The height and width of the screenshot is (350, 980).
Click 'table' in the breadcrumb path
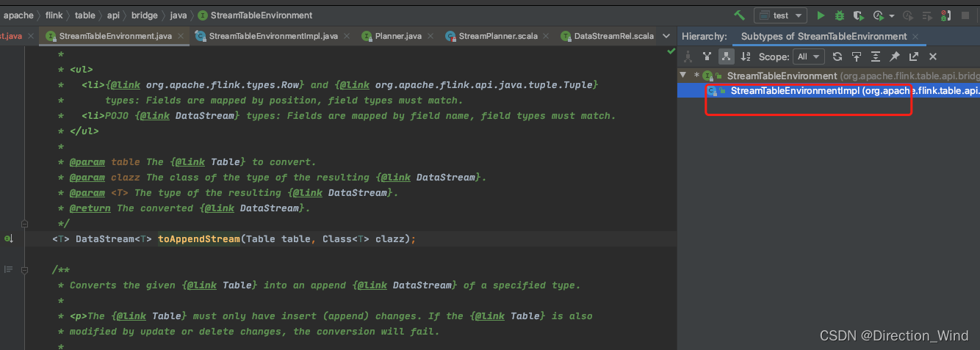(85, 15)
